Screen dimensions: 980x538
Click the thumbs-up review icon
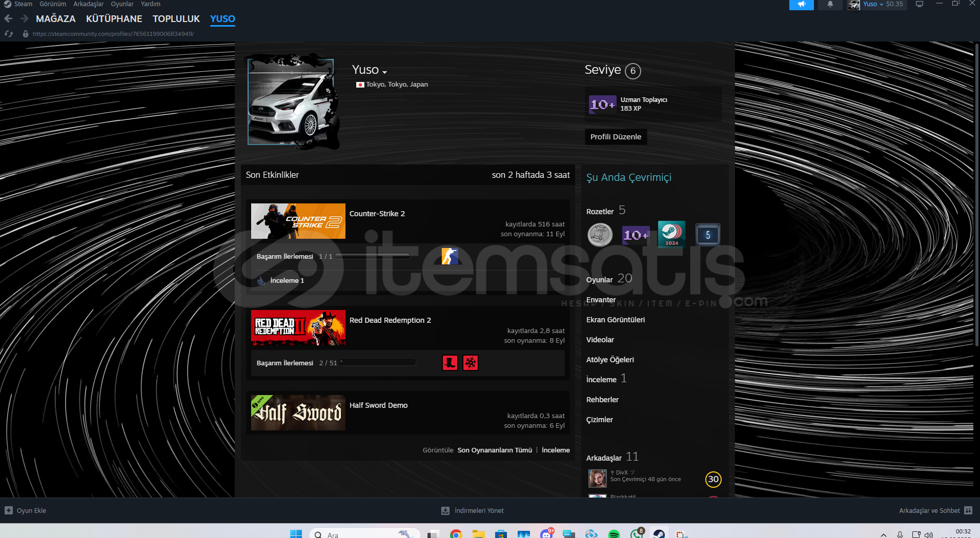click(x=261, y=281)
